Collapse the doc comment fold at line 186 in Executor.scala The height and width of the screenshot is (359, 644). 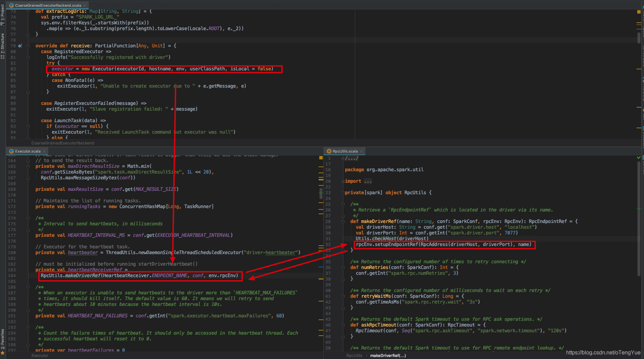[28, 287]
